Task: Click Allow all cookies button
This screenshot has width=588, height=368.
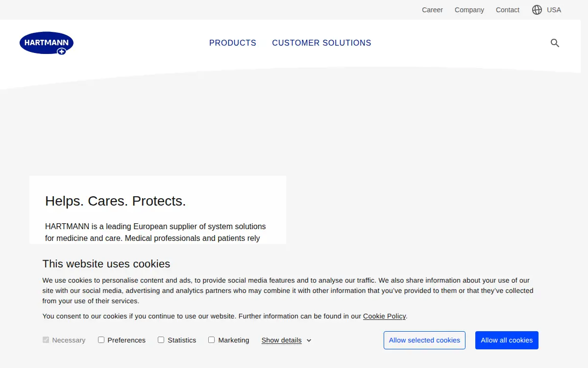Action: pyautogui.click(x=507, y=340)
